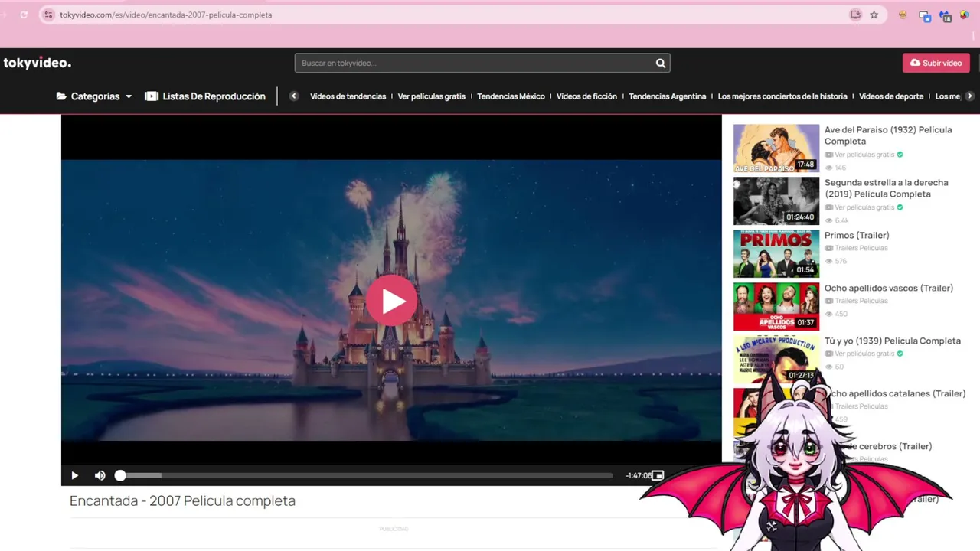Open Segunda estrella a la derecha thumbnail
The width and height of the screenshot is (980, 551).
click(x=776, y=201)
